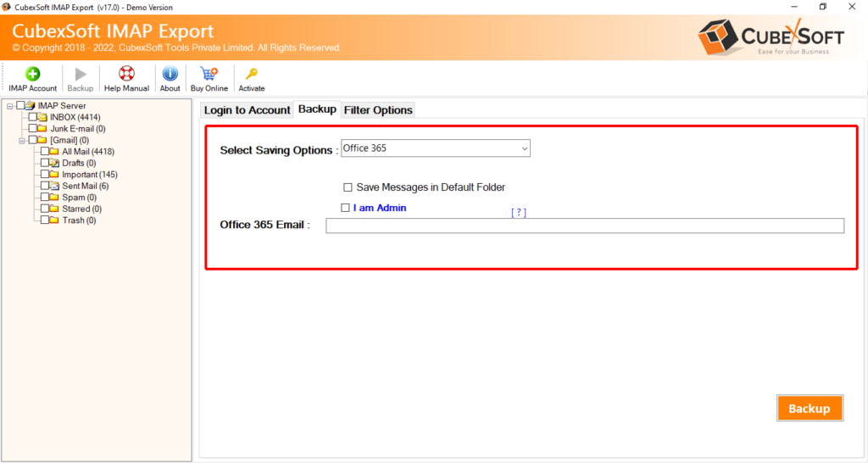Click the Activate key icon
The image size is (868, 463).
pos(252,74)
